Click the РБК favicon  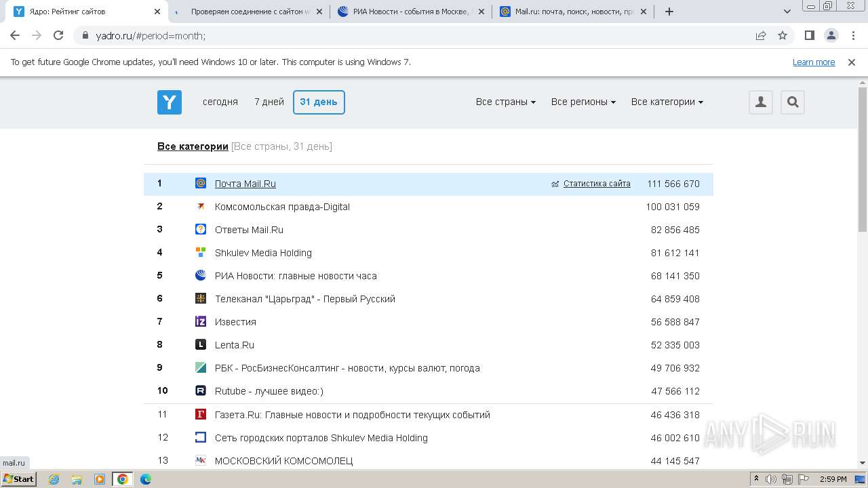201,367
